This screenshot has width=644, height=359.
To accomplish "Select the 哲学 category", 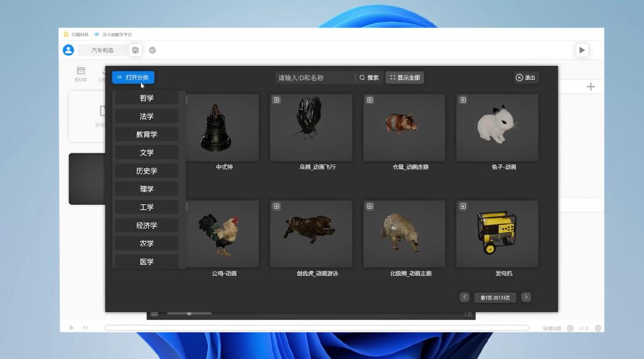I will 147,98.
